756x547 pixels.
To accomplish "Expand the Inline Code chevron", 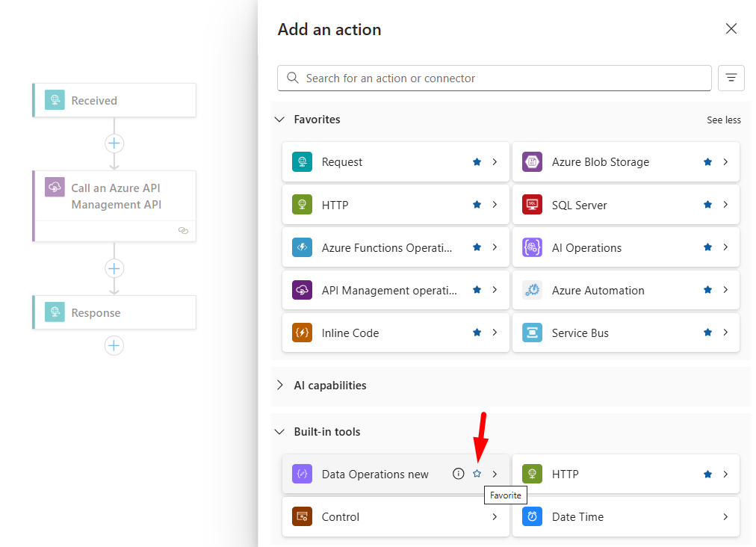I will click(495, 333).
